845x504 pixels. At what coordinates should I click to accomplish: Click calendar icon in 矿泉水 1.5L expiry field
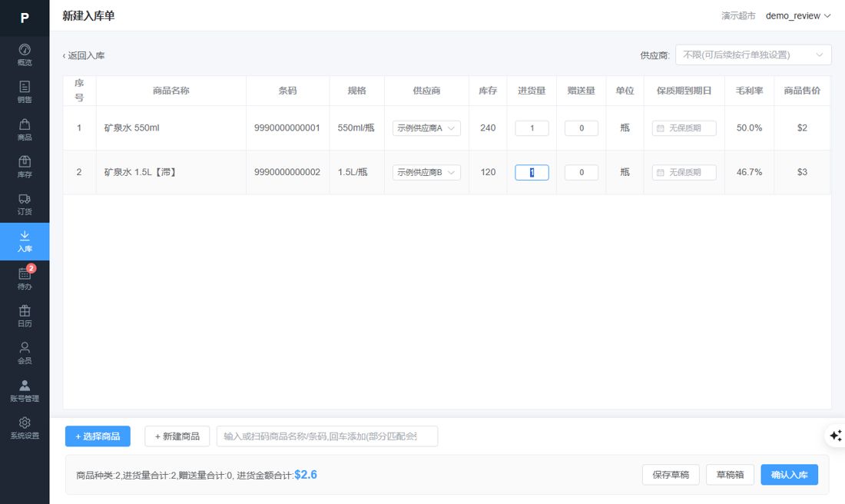click(660, 173)
